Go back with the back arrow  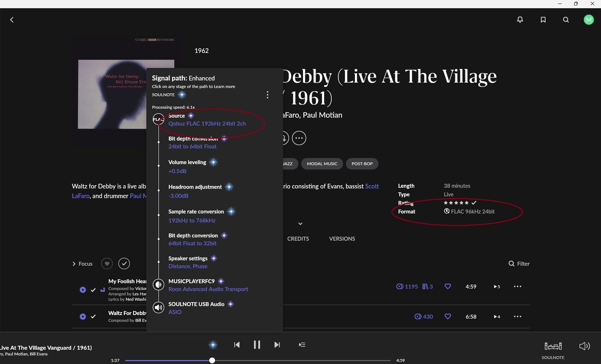click(12, 20)
